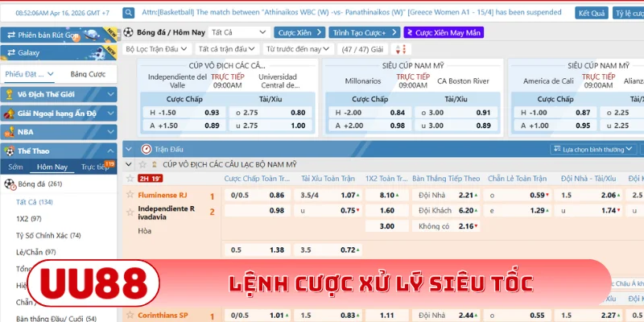Click the clock icon beside Trận Đấu
The width and height of the screenshot is (644, 322).
[x=147, y=149]
